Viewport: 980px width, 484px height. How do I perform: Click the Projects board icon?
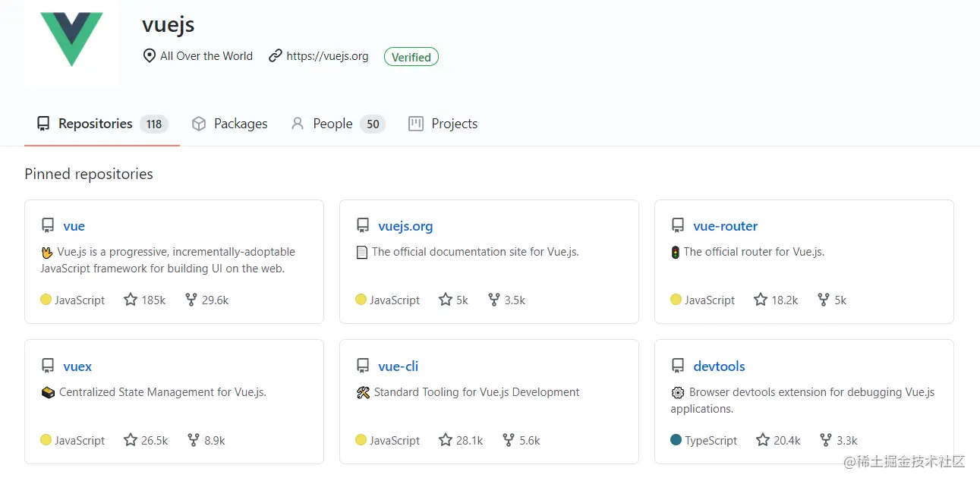416,124
